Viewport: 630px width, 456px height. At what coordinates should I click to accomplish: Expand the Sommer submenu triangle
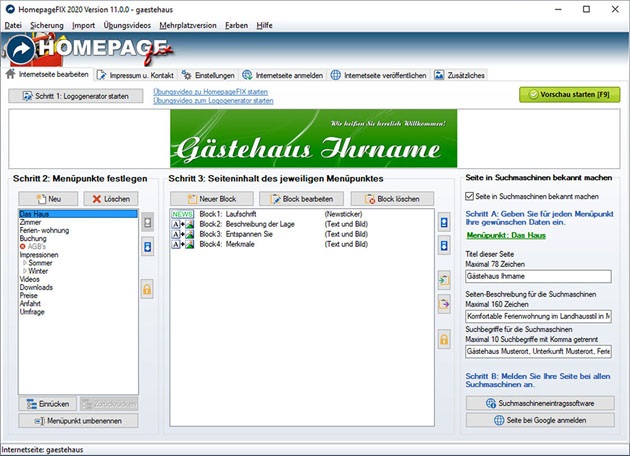tap(25, 263)
